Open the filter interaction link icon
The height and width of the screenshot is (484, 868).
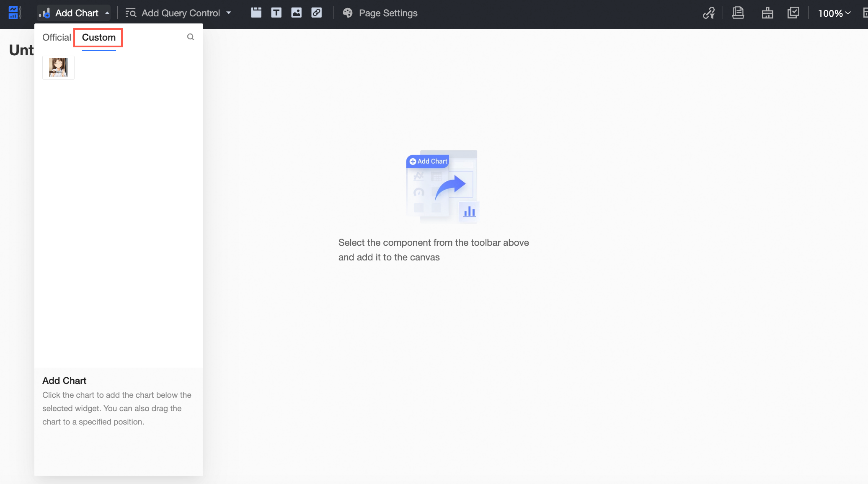coord(708,13)
